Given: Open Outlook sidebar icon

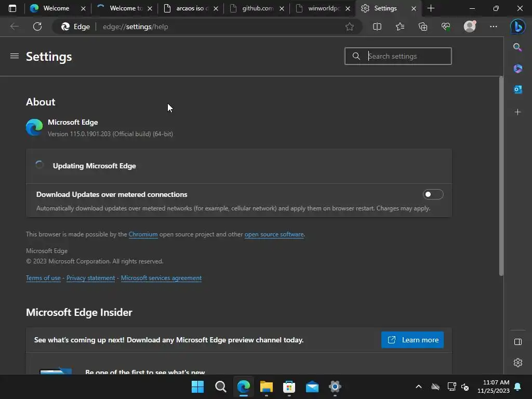Looking at the screenshot, I should point(518,89).
